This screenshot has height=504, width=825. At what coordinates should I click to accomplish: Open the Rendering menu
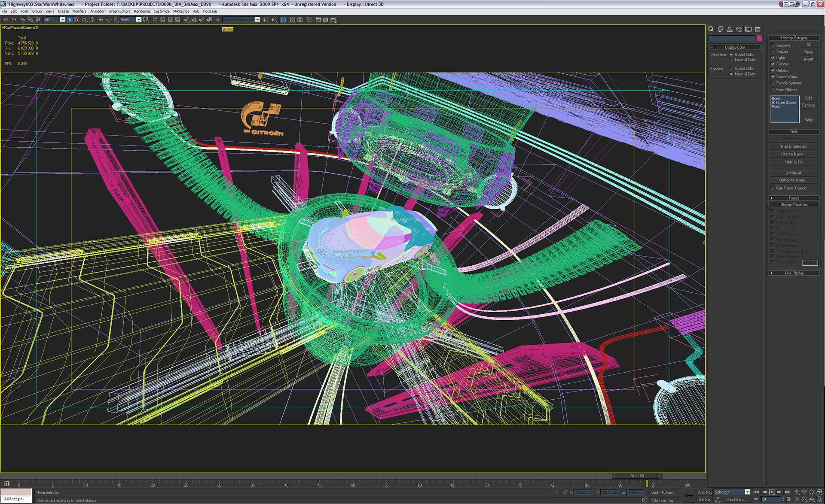click(141, 11)
